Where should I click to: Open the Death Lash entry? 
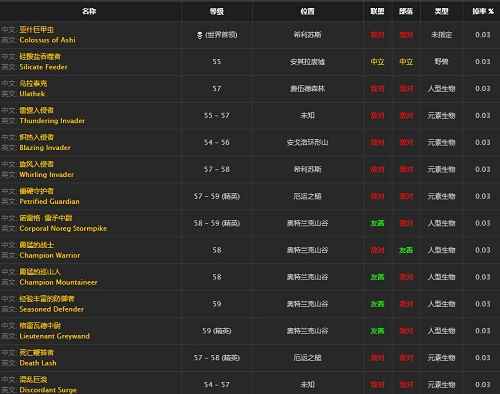click(38, 363)
